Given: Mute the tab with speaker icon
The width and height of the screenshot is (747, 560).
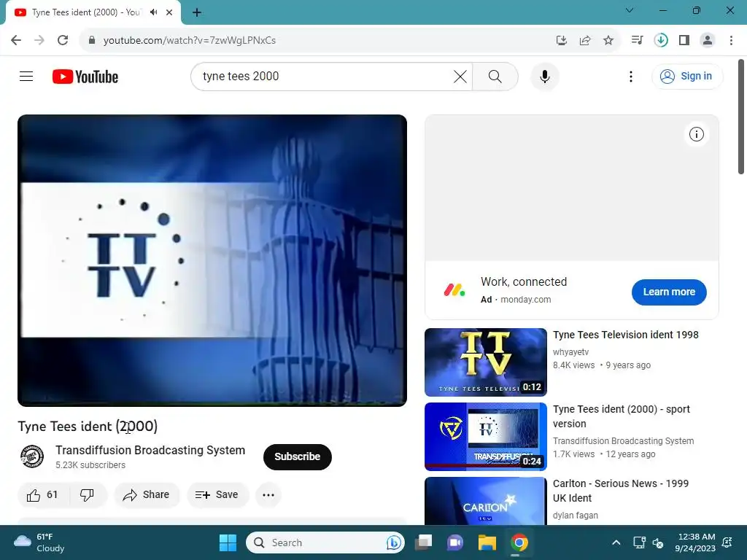Looking at the screenshot, I should [x=153, y=12].
